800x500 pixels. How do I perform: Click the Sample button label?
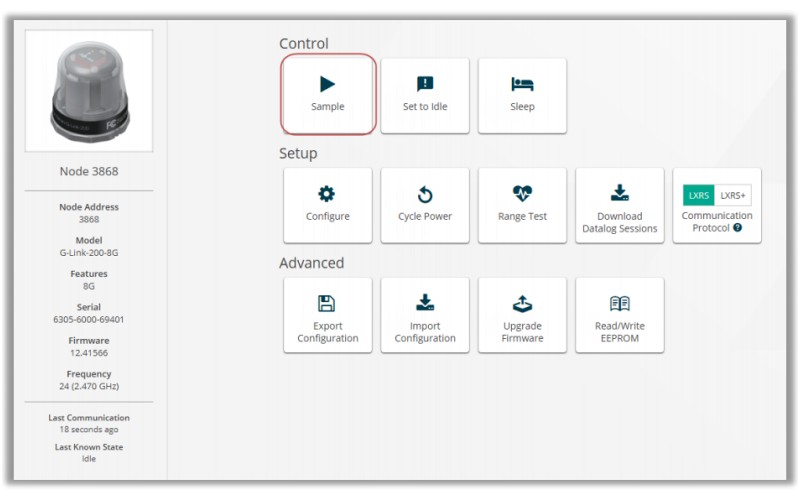[327, 107]
